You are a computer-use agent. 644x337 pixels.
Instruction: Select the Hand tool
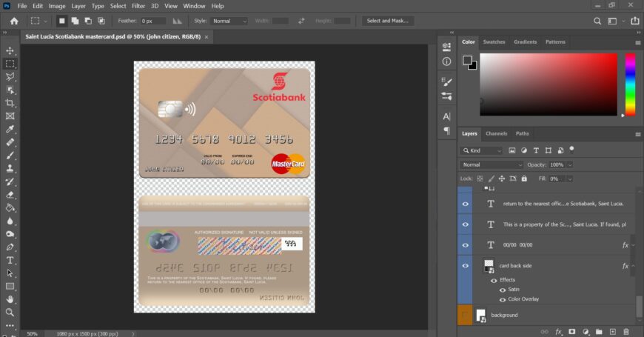pyautogui.click(x=10, y=299)
